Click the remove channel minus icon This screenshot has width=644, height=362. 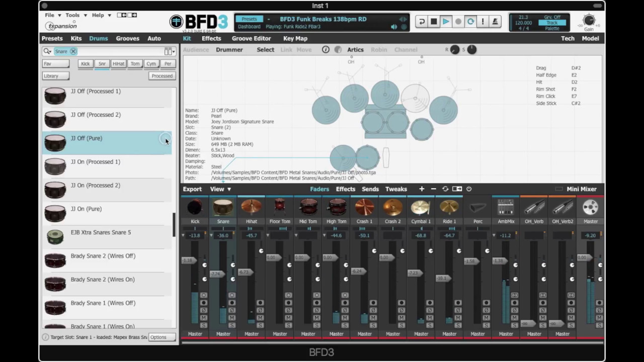(433, 189)
